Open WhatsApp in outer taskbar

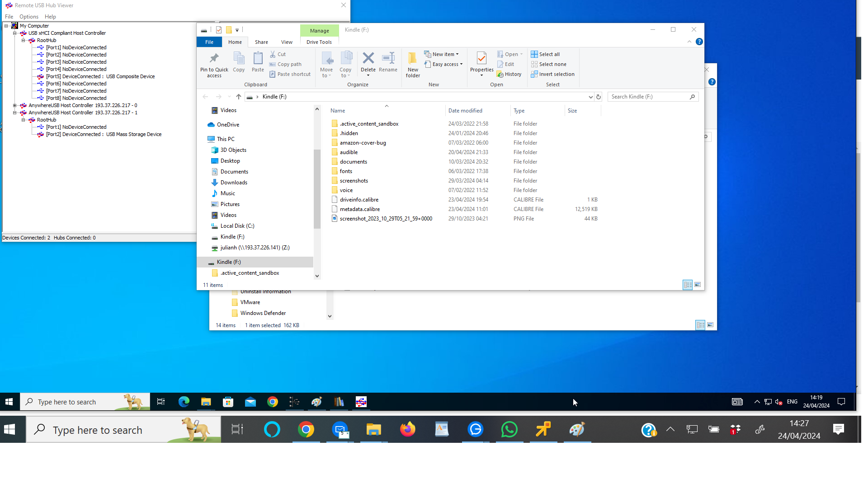click(x=509, y=429)
